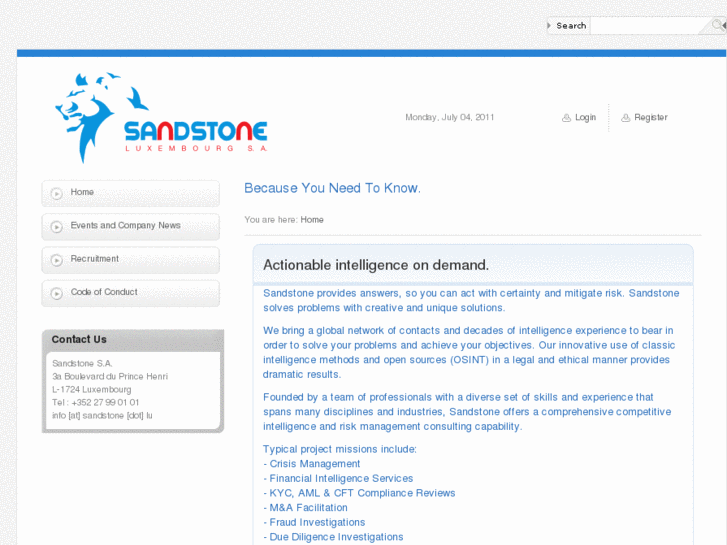Go to the Recruitment page
This screenshot has height=545, width=727.
[x=130, y=260]
